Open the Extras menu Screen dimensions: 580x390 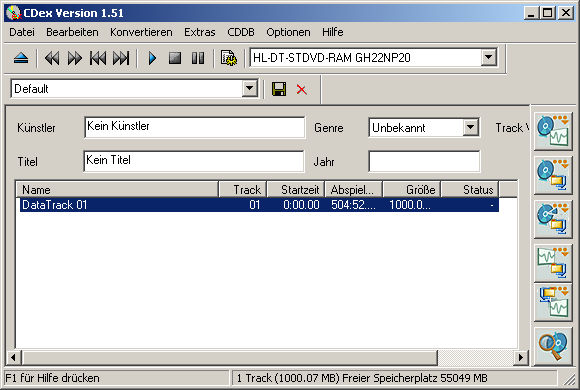(200, 32)
